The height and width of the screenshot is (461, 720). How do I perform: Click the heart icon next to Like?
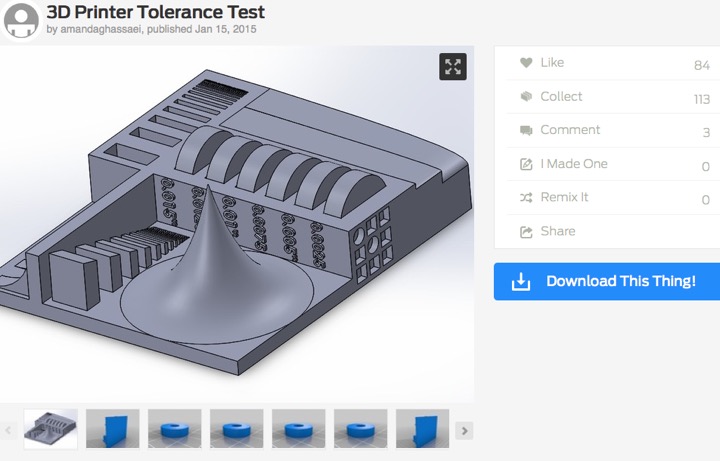526,62
